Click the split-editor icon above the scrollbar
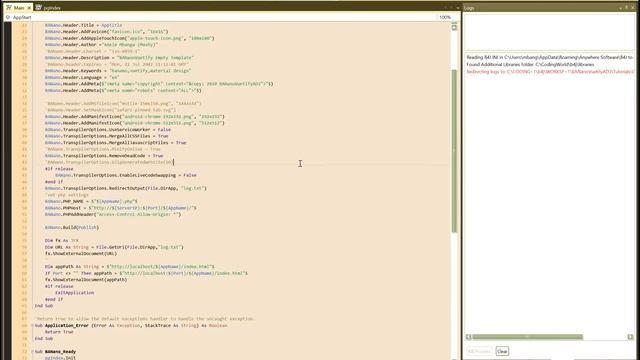 click(x=454, y=28)
